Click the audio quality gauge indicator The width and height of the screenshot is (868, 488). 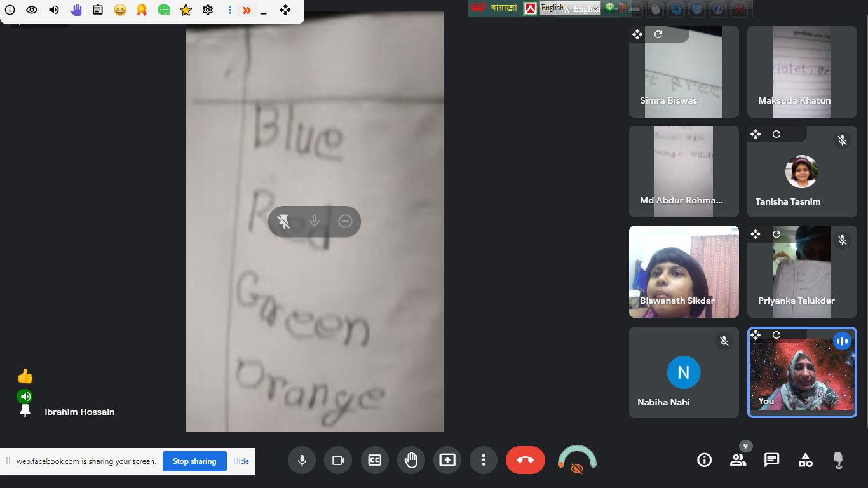pyautogui.click(x=577, y=461)
